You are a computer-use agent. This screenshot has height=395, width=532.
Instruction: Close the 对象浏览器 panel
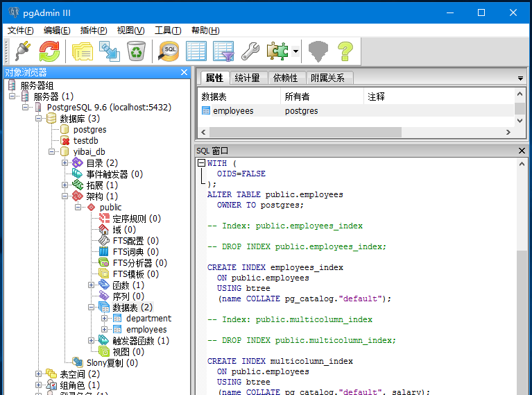(184, 72)
